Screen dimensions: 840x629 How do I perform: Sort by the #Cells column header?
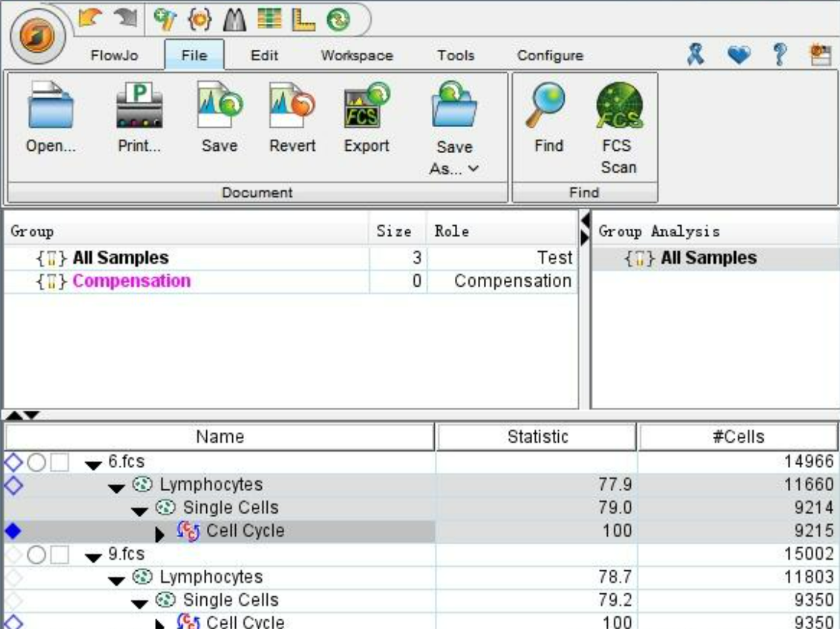738,437
